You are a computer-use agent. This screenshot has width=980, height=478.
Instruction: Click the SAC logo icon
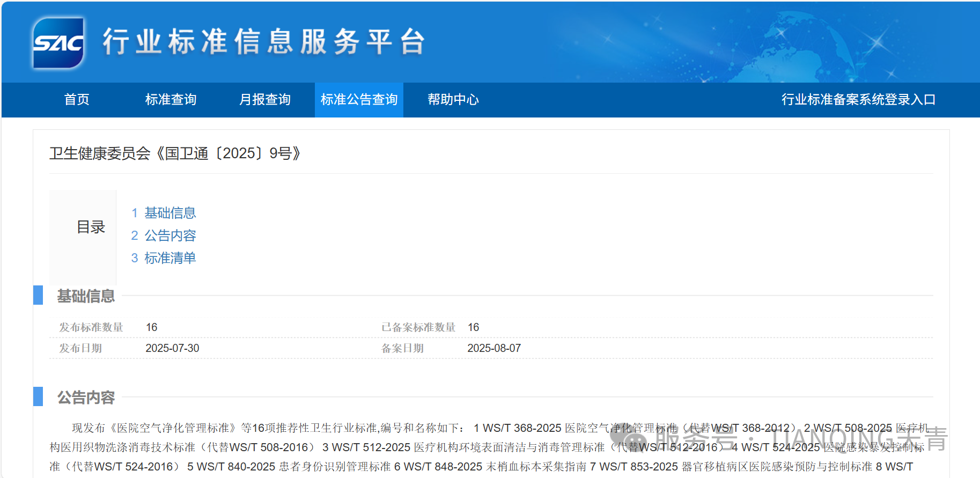coord(58,43)
